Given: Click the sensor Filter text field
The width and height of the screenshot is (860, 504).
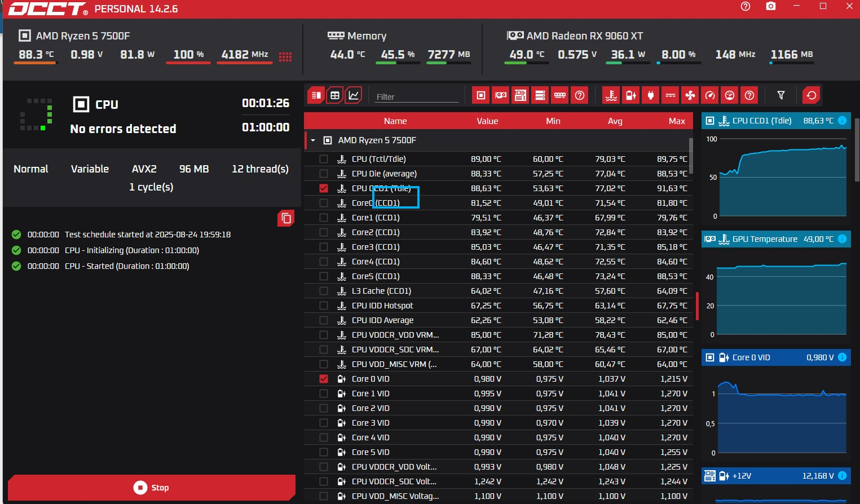Looking at the screenshot, I should 417,96.
